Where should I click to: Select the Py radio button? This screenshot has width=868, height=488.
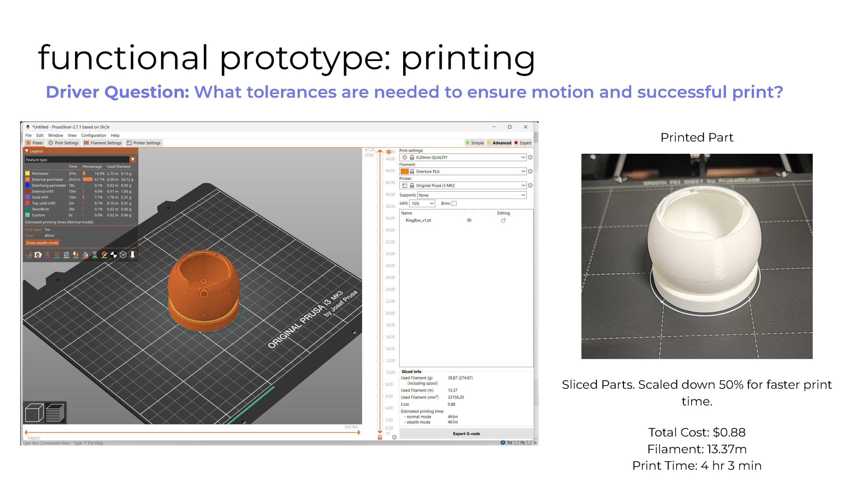coord(516,443)
